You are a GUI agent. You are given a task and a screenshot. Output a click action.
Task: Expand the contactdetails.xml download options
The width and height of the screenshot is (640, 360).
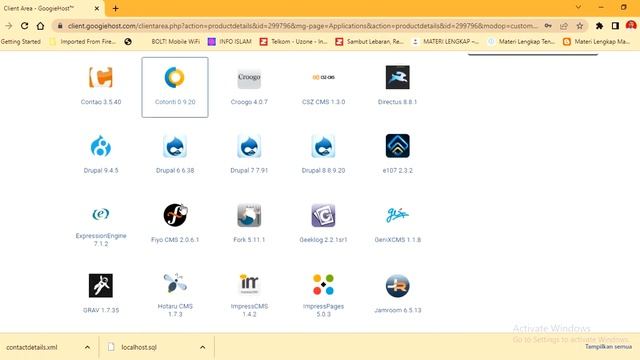87,347
